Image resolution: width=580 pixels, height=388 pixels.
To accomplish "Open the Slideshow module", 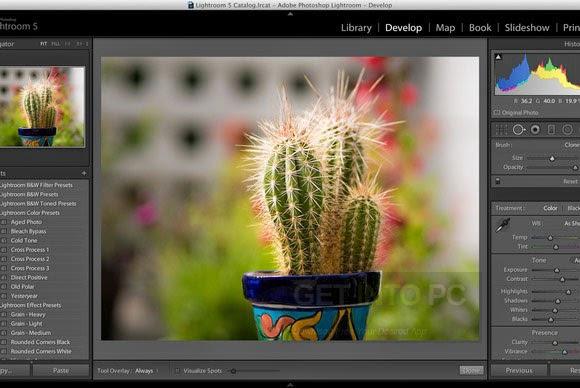I will coord(527,28).
